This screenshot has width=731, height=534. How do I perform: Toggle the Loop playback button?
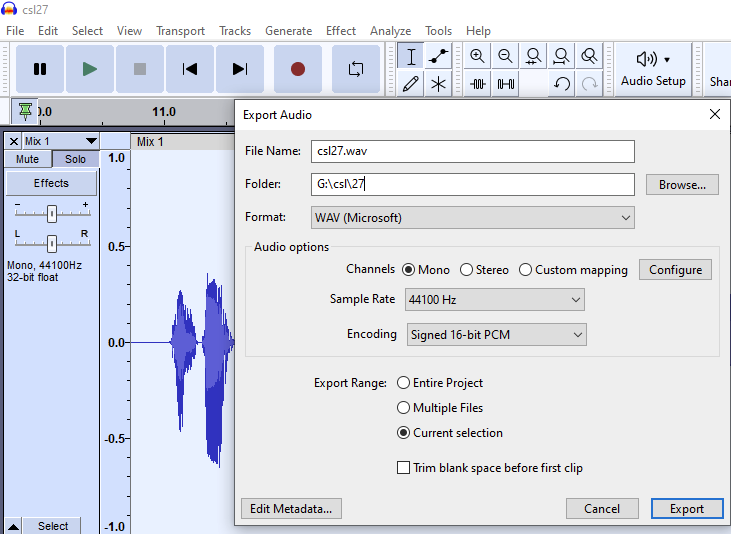click(x=355, y=69)
